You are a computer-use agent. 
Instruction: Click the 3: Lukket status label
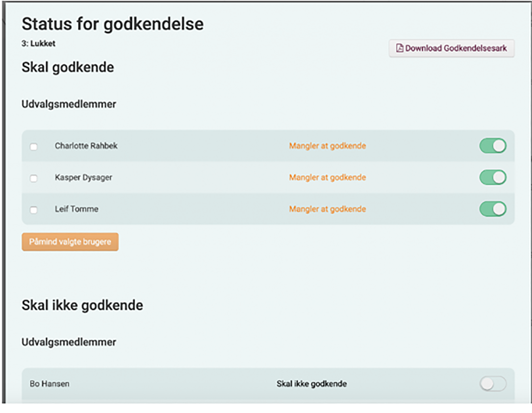point(38,43)
